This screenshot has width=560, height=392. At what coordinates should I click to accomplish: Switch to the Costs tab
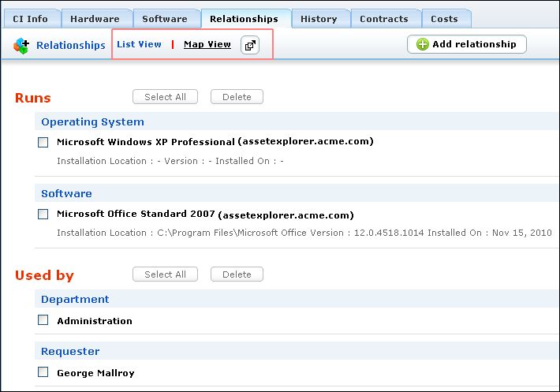pyautogui.click(x=445, y=19)
